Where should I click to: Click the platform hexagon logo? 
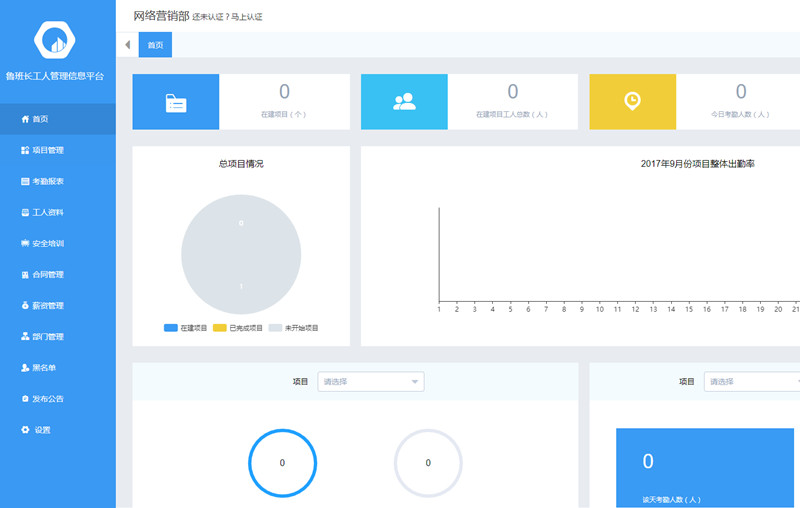point(56,40)
